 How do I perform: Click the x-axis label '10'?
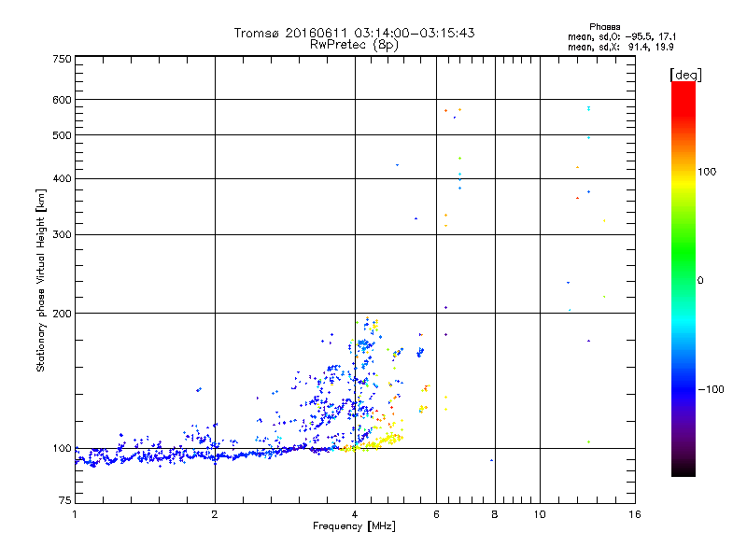540,514
